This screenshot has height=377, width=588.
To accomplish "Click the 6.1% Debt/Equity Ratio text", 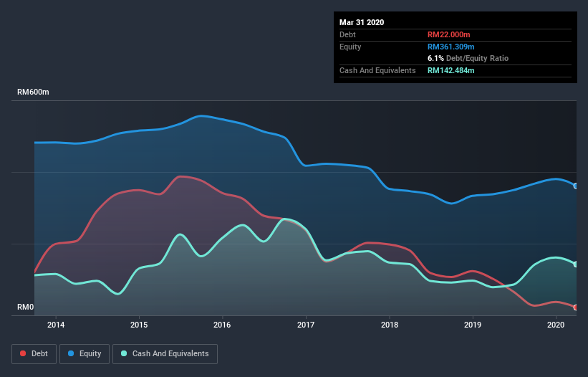I will (468, 59).
